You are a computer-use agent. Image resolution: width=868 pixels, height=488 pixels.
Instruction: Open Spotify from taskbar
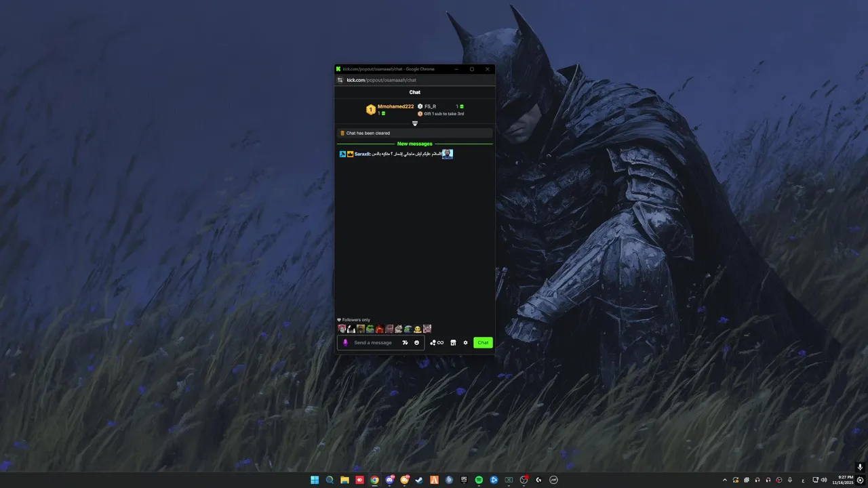coord(479,480)
